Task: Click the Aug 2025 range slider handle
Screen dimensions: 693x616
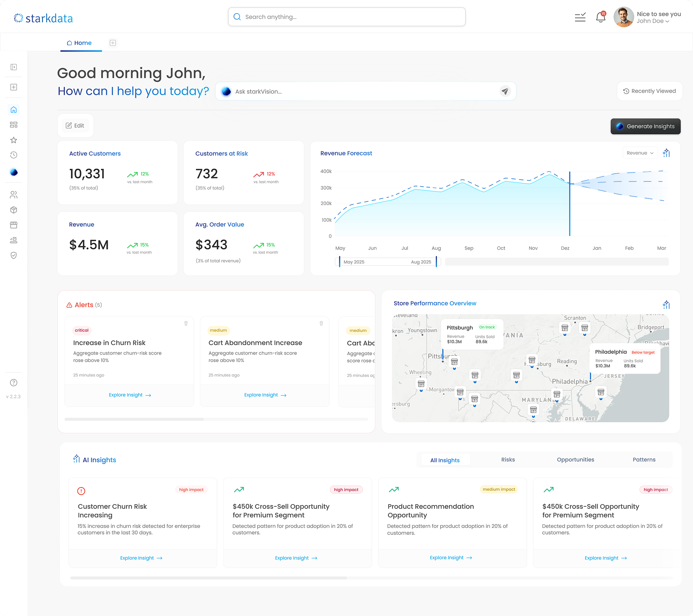Action: click(x=436, y=262)
